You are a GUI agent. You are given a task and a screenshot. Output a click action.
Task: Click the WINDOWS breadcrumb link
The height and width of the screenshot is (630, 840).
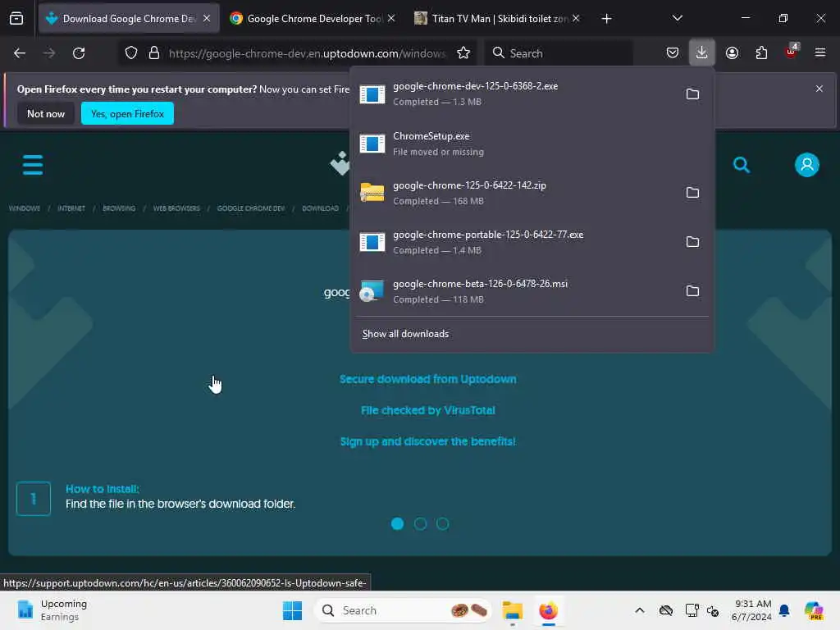(x=24, y=208)
